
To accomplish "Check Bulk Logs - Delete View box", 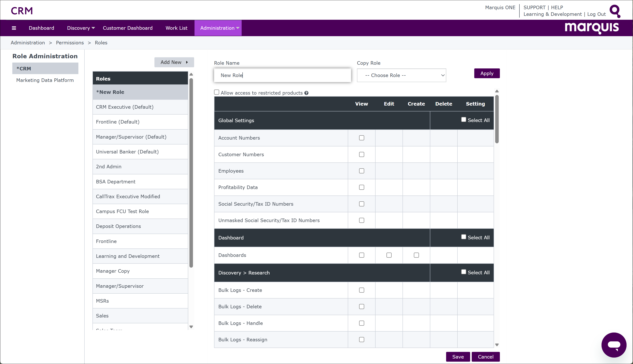I will point(361,307).
